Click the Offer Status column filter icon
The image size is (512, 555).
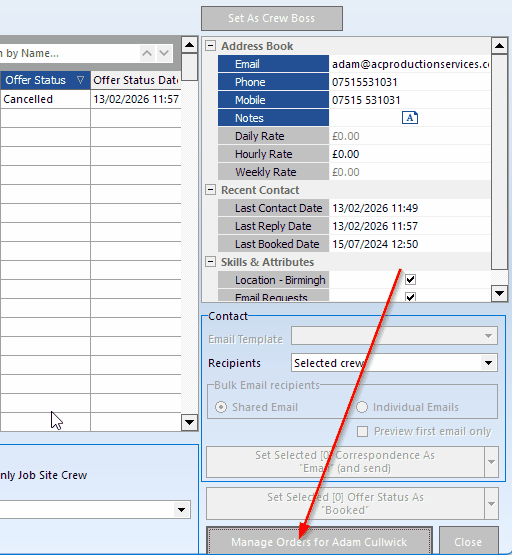coord(80,80)
